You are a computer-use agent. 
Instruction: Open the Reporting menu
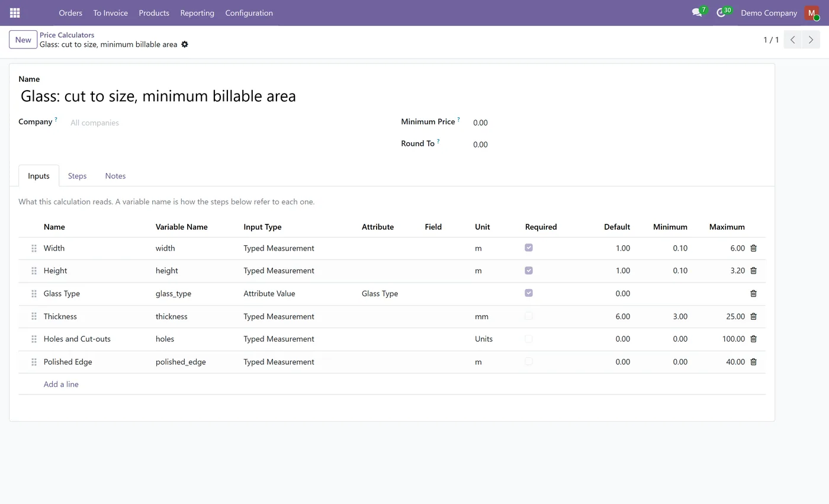197,12
